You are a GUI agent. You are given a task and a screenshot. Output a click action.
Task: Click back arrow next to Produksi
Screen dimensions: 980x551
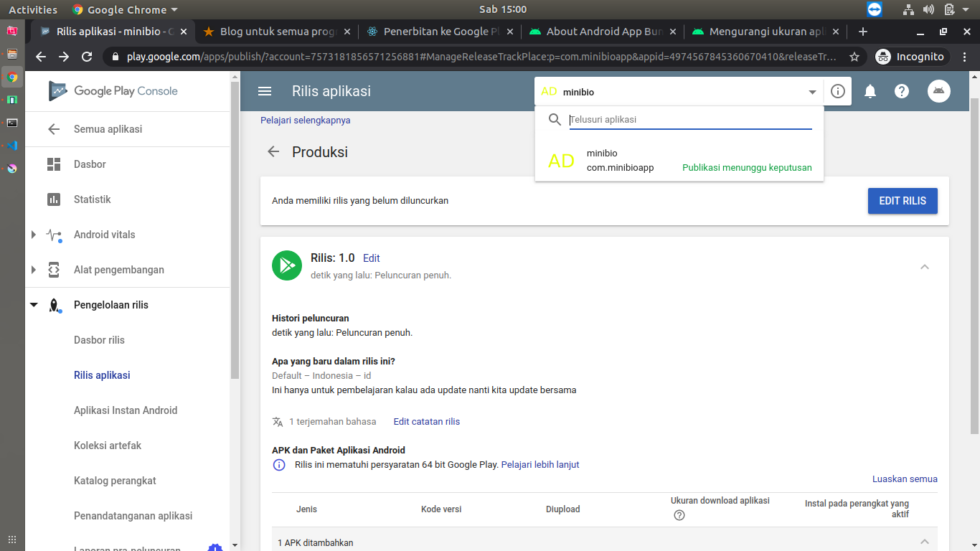pyautogui.click(x=273, y=151)
